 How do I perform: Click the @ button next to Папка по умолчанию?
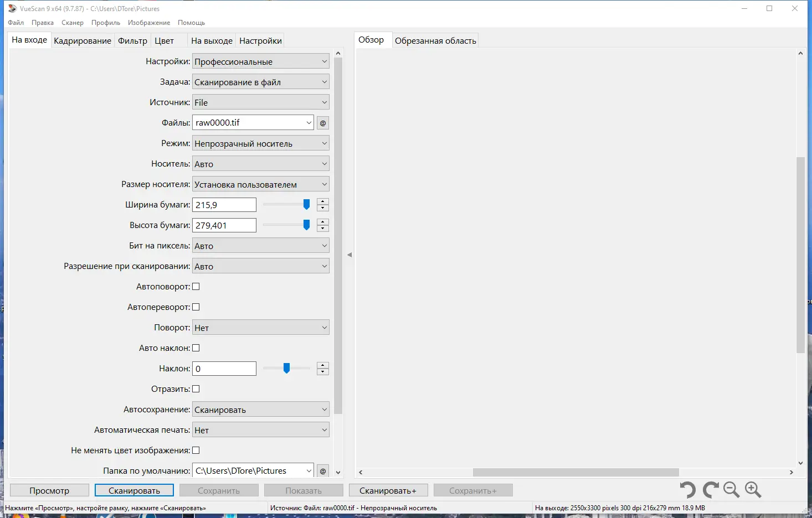pyautogui.click(x=323, y=471)
